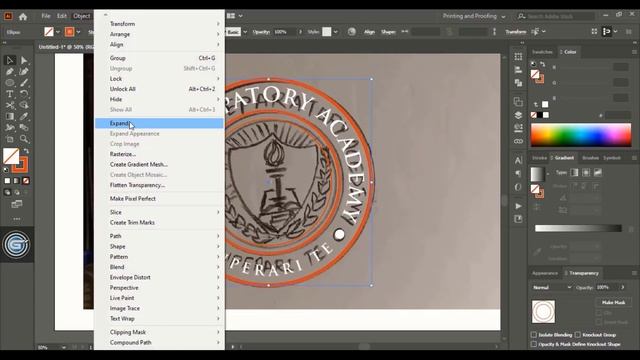Enable Knockout Group checkbox
Image resolution: width=640 pixels, height=360 pixels.
(578, 335)
